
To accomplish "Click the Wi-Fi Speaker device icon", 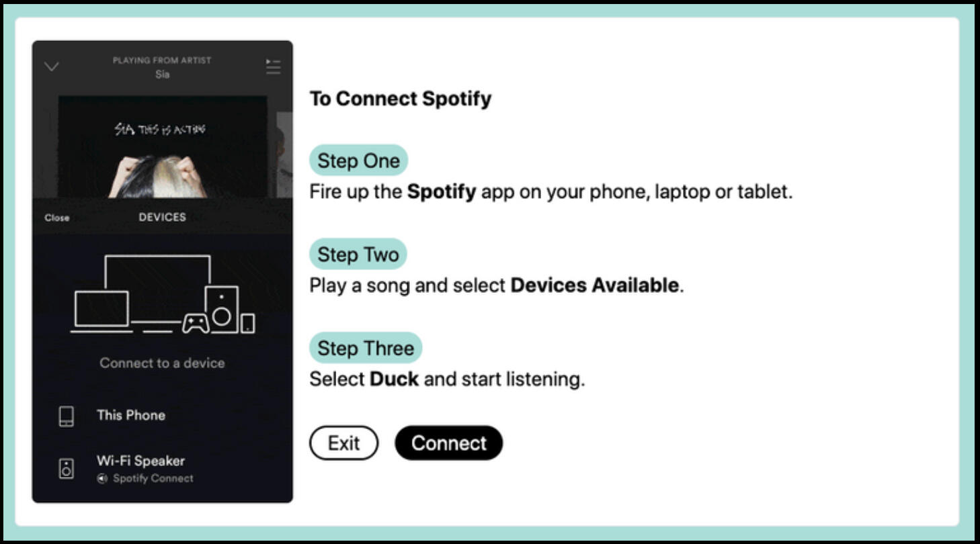I will coord(66,468).
